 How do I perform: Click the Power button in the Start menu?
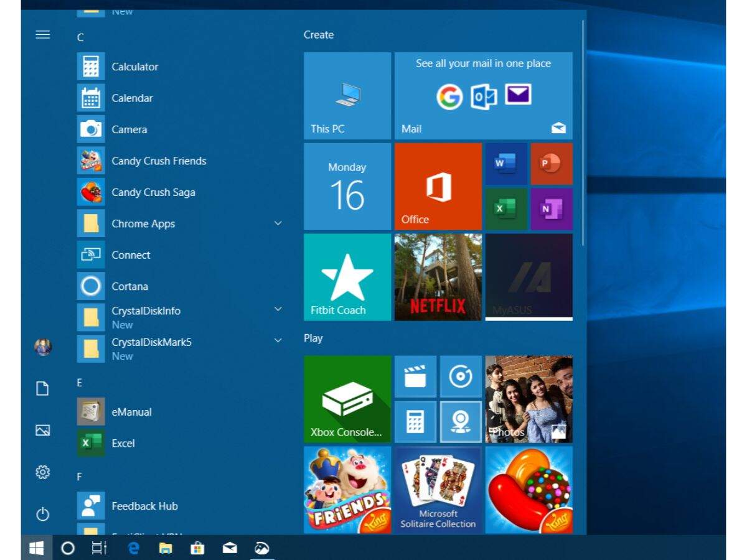pyautogui.click(x=42, y=515)
